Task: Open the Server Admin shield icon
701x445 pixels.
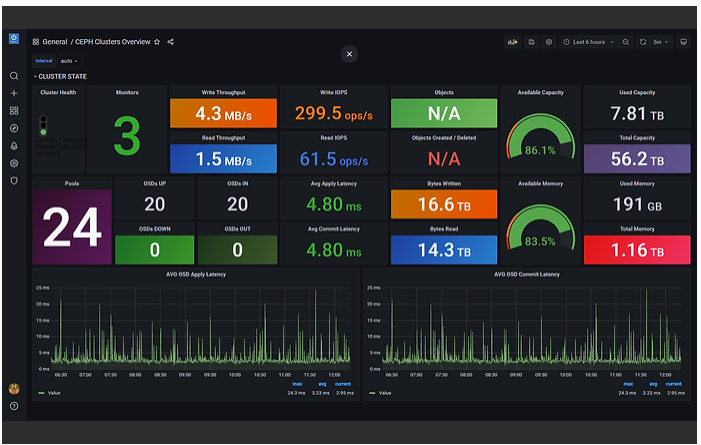Action: pos(14,181)
